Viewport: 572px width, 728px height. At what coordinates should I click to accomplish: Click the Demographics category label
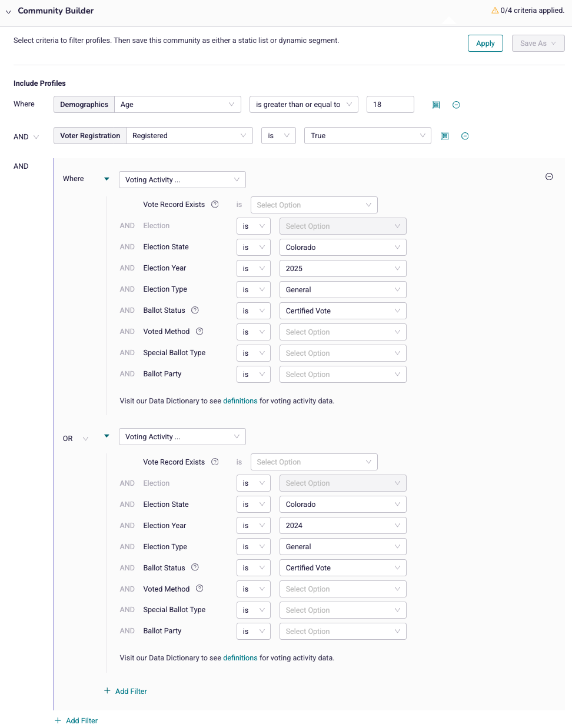tap(84, 105)
